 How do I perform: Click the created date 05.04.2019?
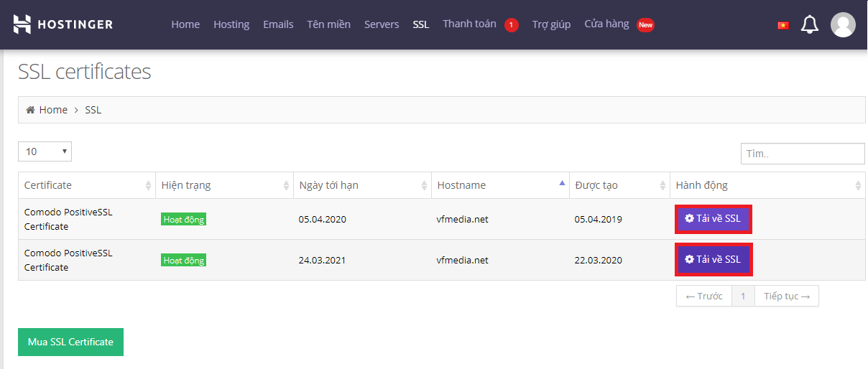599,220
